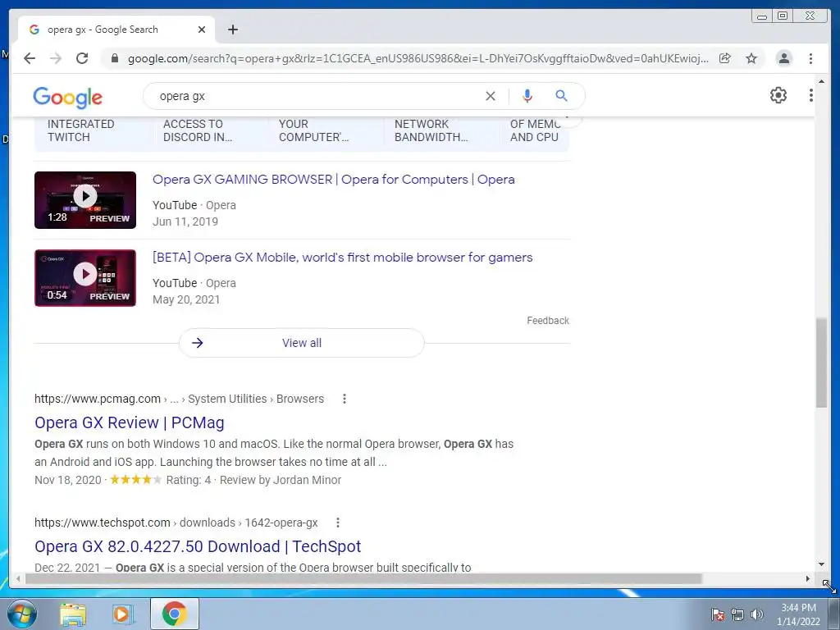This screenshot has width=840, height=630.
Task: Play the Opera GX Gaming Browser video preview
Action: tap(85, 200)
